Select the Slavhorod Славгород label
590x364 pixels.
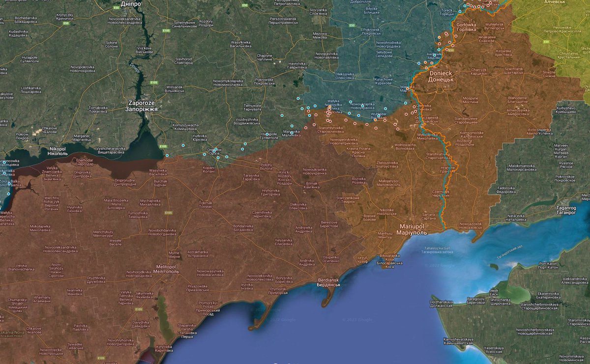click(x=183, y=61)
